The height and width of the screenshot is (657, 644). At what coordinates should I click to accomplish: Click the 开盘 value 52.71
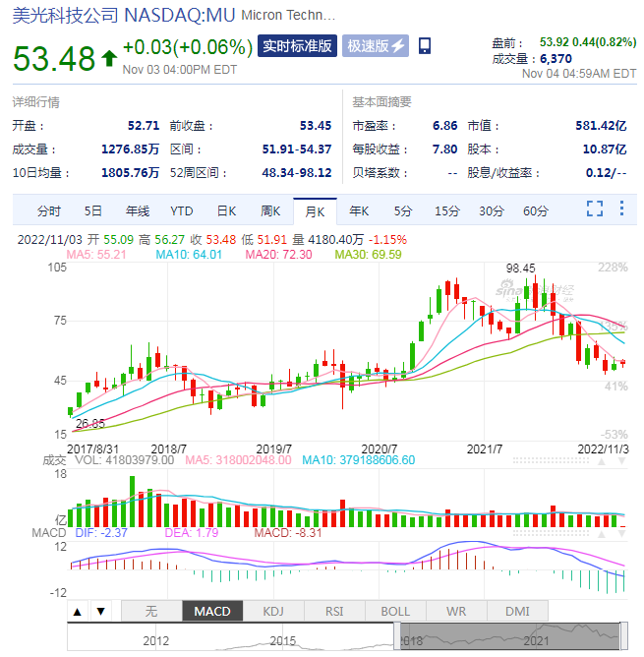(144, 126)
